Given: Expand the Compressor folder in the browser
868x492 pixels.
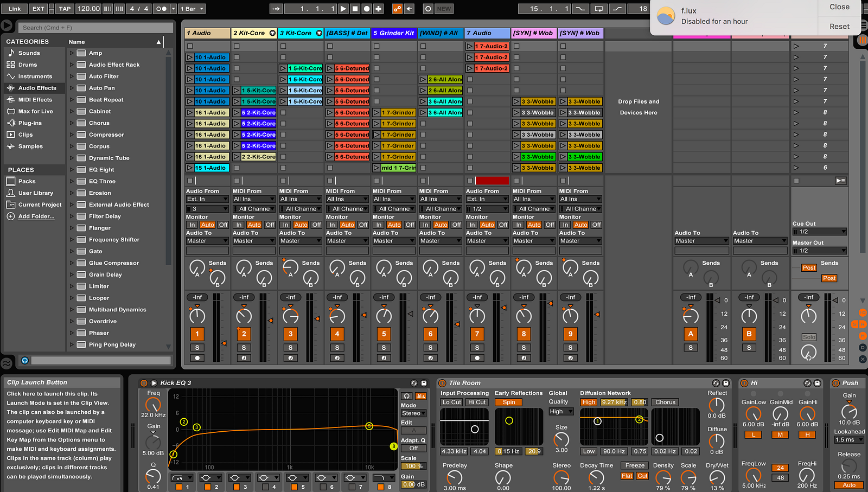Looking at the screenshot, I should point(72,135).
